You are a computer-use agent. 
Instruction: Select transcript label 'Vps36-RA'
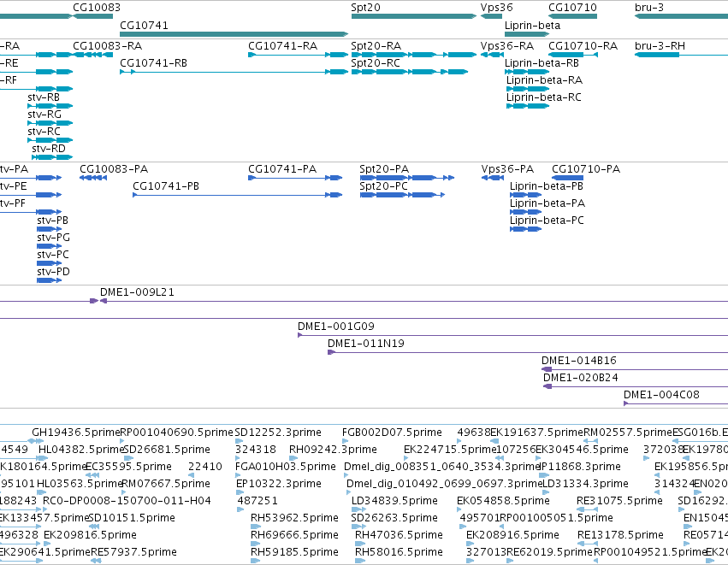(507, 46)
